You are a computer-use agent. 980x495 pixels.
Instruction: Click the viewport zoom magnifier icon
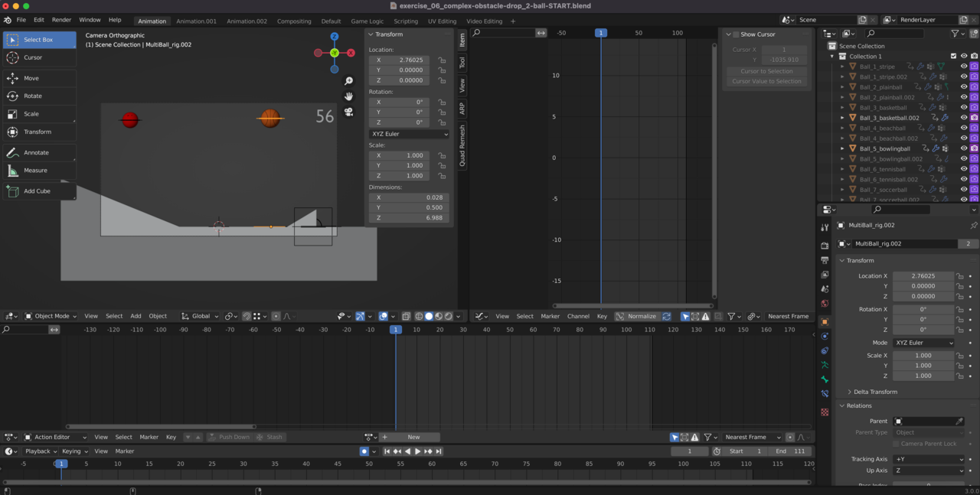349,81
